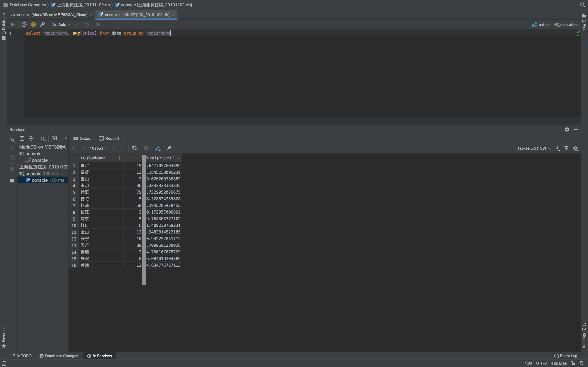588x367 pixels.
Task: Toggle the view layout icon in the Services sidebar
Action: [x=12, y=181]
